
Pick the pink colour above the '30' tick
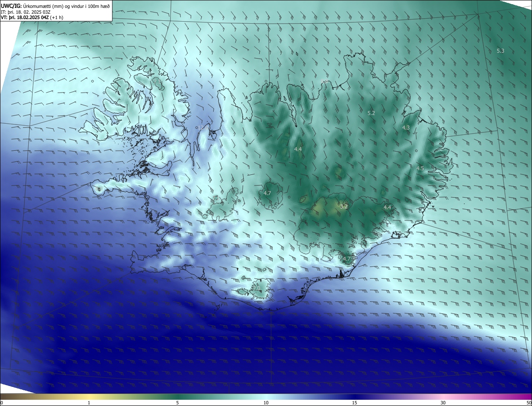pos(443,396)
